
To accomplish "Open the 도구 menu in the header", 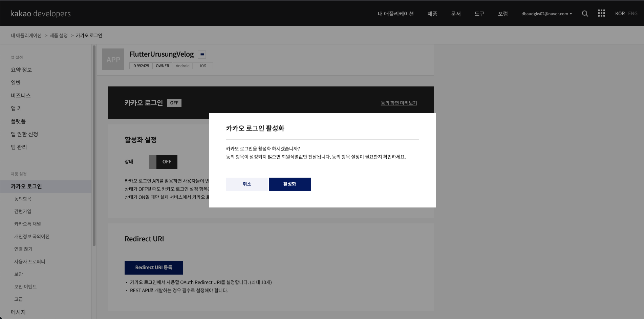I will click(479, 14).
